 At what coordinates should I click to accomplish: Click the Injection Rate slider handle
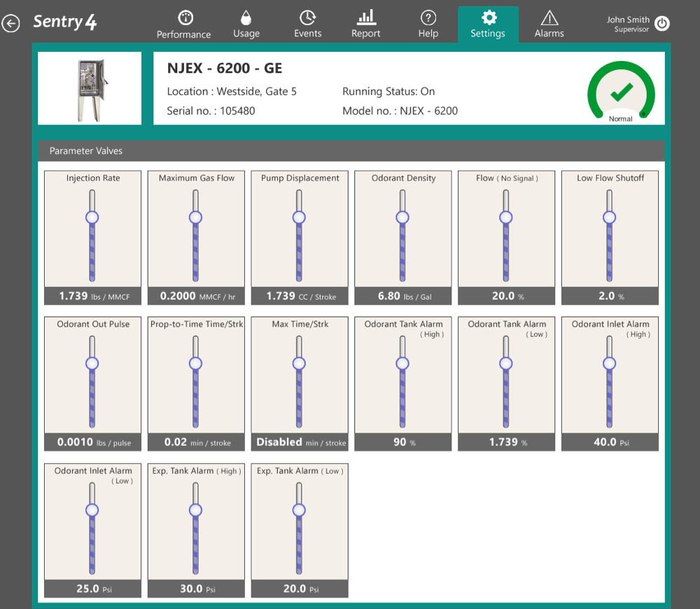pos(92,218)
